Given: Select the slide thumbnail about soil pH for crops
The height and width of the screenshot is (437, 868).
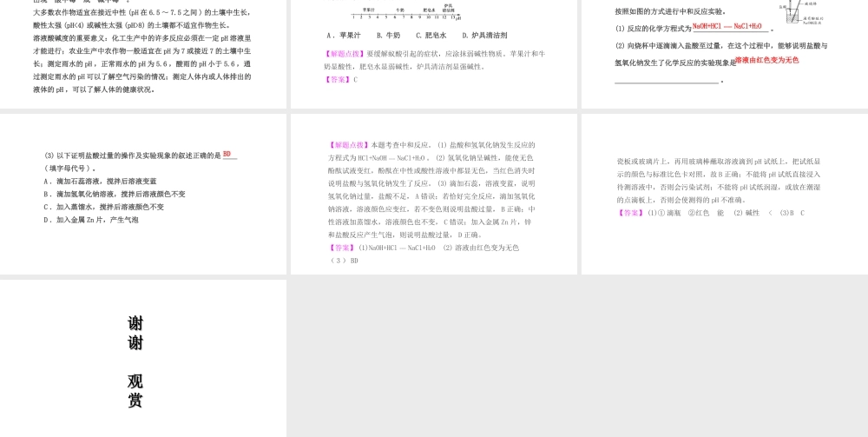Looking at the screenshot, I should point(143,54).
